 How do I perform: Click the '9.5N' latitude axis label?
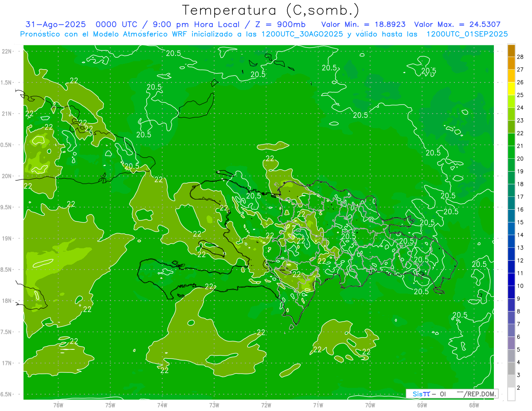[6, 207]
